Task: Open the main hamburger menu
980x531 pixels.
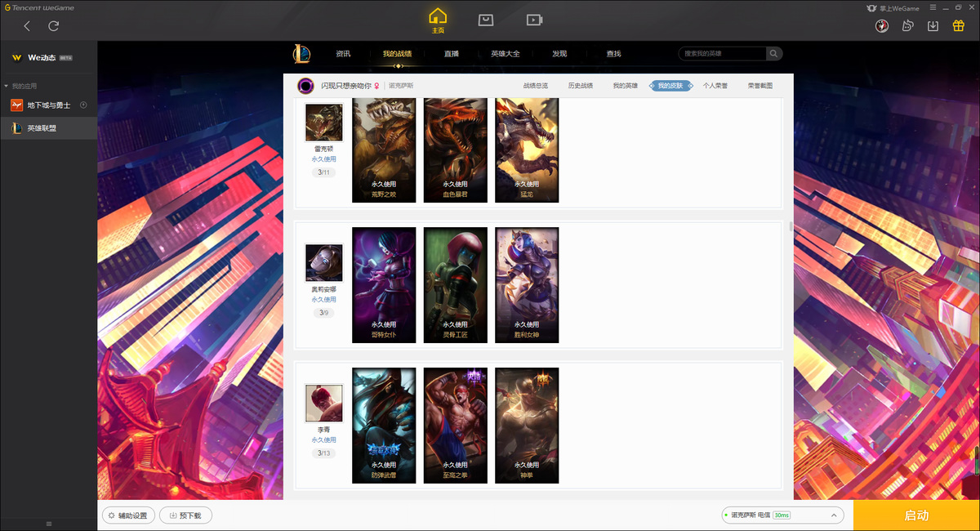Action: 933,8
